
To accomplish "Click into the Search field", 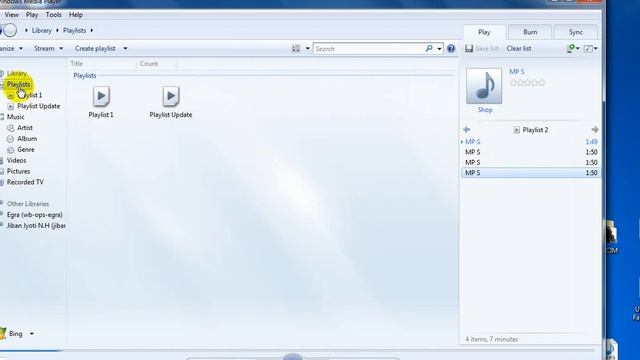I will point(369,49).
